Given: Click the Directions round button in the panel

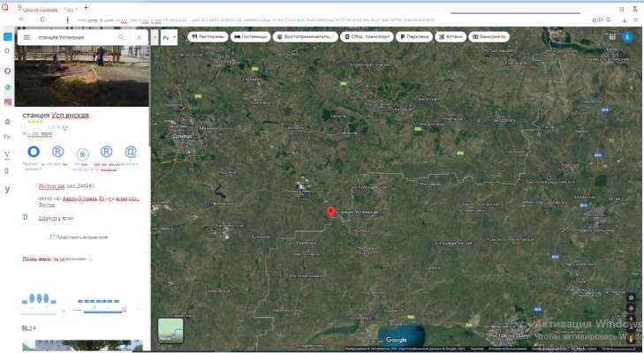Looking at the screenshot, I should tap(34, 153).
